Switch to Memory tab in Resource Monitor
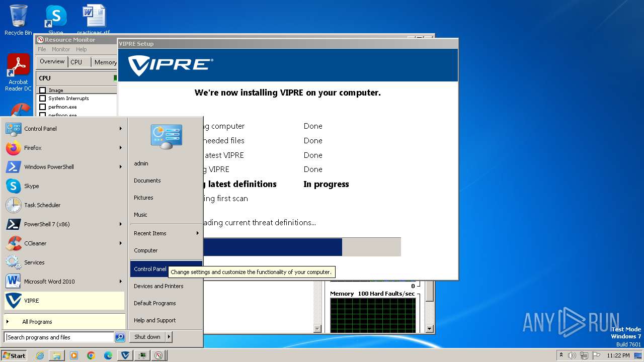Screen dimensions: 644x362 tap(105, 62)
